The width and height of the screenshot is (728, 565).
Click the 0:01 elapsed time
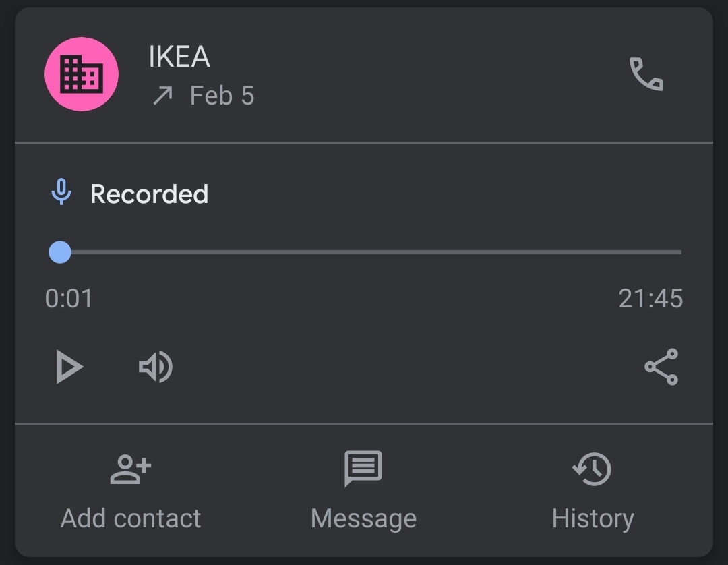point(69,298)
